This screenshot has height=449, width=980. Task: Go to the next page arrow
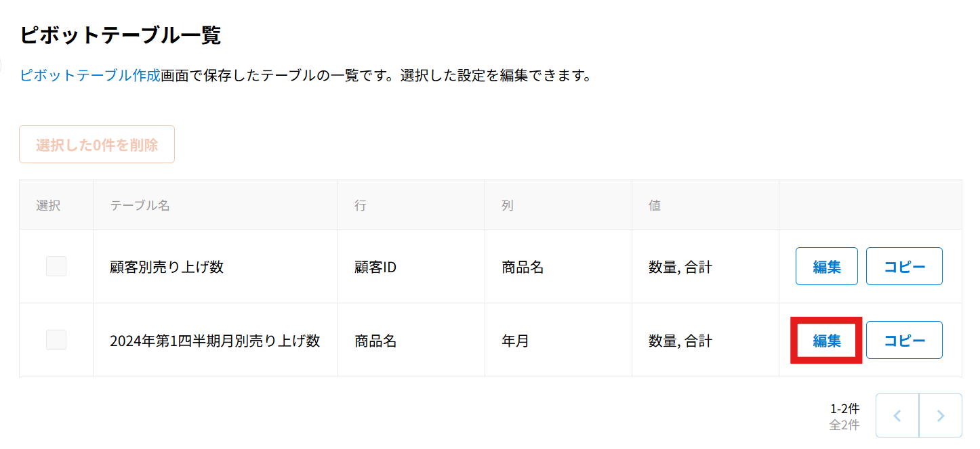(941, 416)
